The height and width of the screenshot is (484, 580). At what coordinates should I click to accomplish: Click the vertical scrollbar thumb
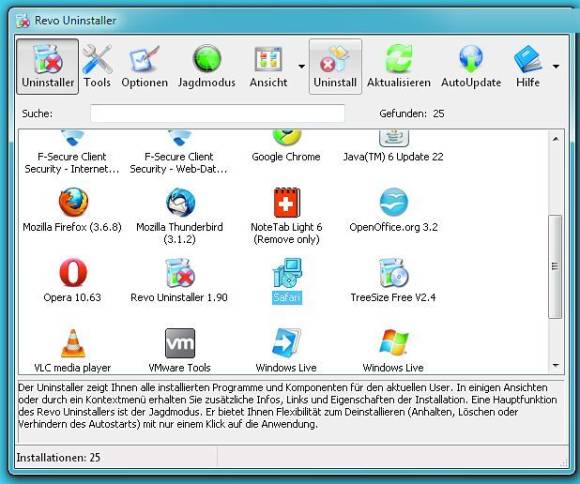tap(555, 266)
